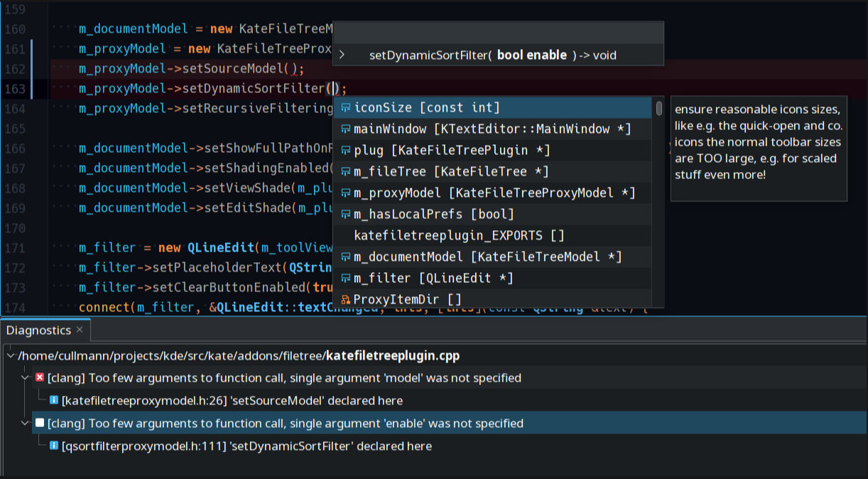Select m_proxyModel from the completion list
This screenshot has width=868, height=479.
[x=494, y=193]
